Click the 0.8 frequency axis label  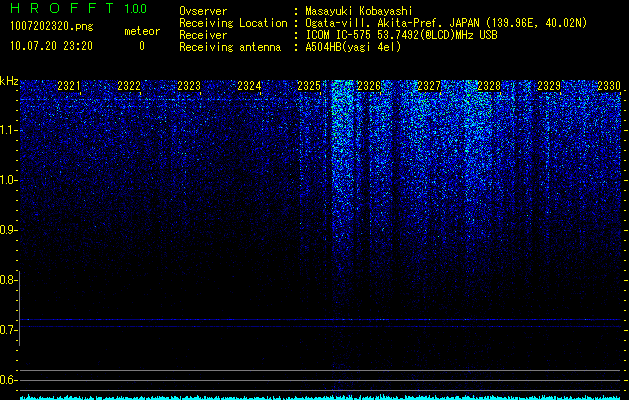pyautogui.click(x=8, y=280)
